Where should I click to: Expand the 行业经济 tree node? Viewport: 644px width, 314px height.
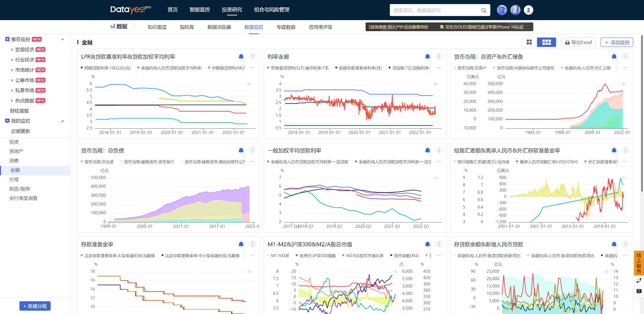coord(12,60)
